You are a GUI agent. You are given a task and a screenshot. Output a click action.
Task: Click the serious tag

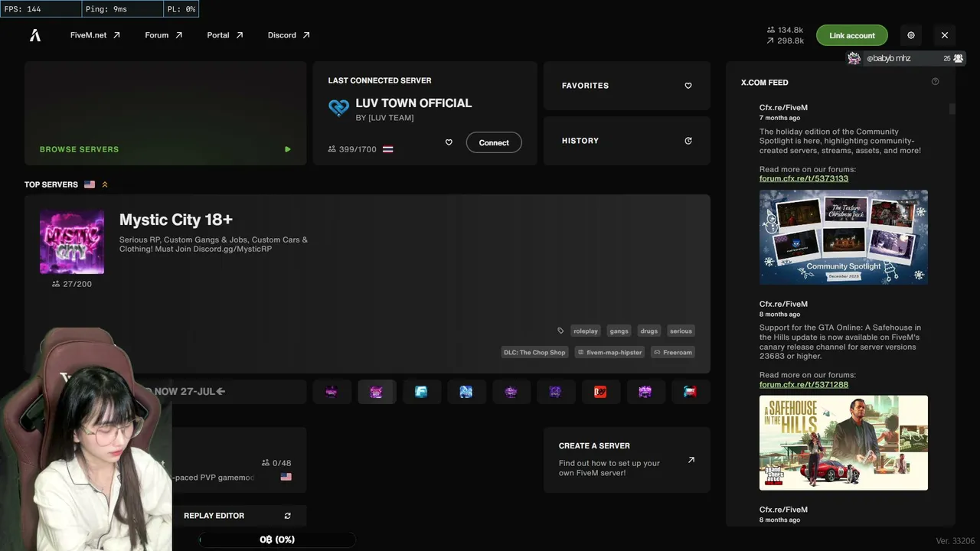681,331
